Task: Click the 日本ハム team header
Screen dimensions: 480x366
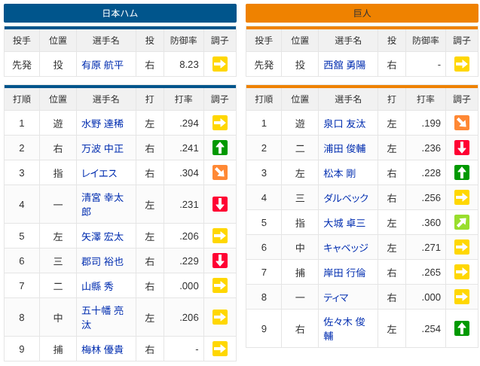Action: pos(120,13)
